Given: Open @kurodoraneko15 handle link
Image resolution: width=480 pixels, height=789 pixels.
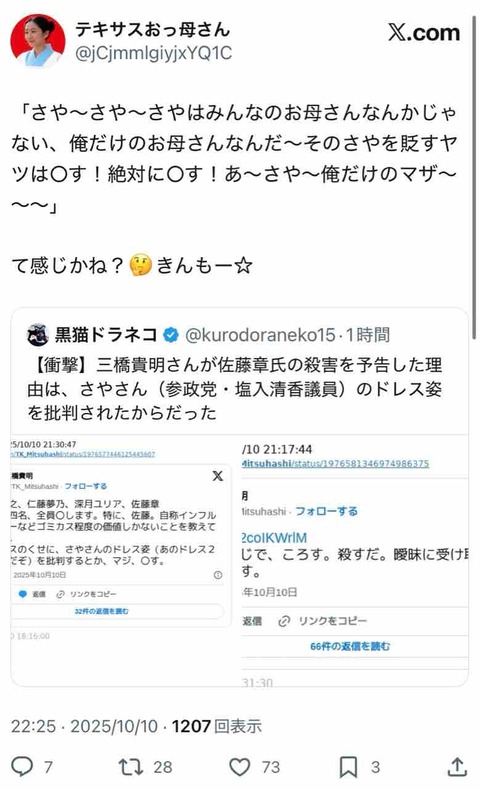Looking at the screenshot, I should 260,335.
